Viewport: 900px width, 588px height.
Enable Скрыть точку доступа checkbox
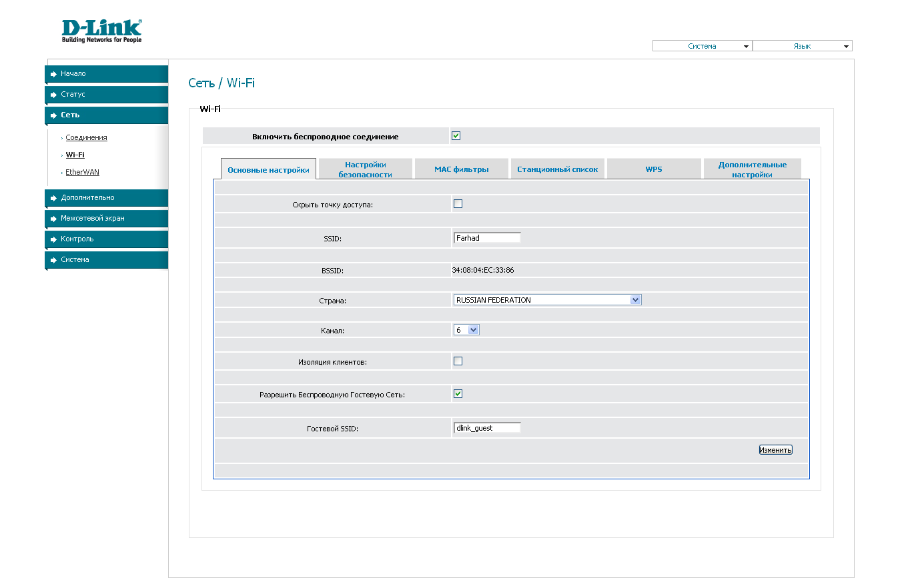tap(458, 204)
